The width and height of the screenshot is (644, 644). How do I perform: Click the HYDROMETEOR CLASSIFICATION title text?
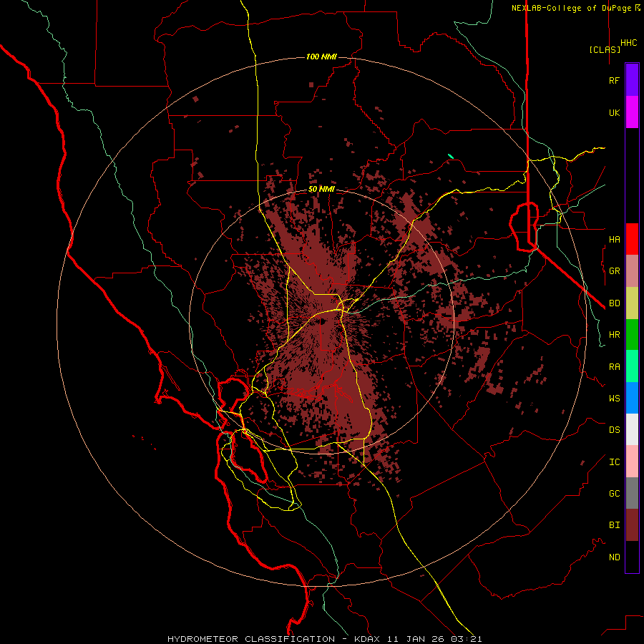pos(251,639)
